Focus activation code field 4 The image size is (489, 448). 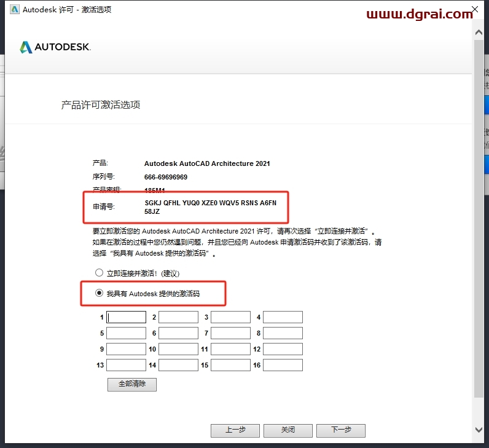pyautogui.click(x=283, y=317)
